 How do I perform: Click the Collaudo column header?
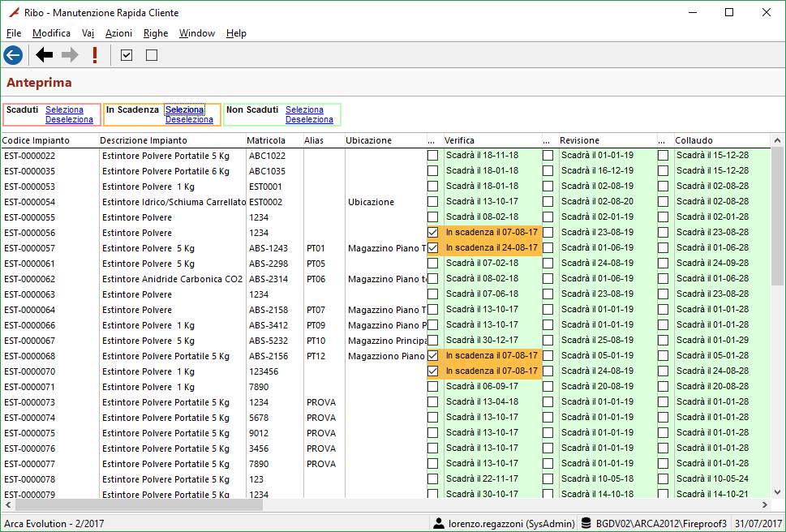click(x=722, y=141)
